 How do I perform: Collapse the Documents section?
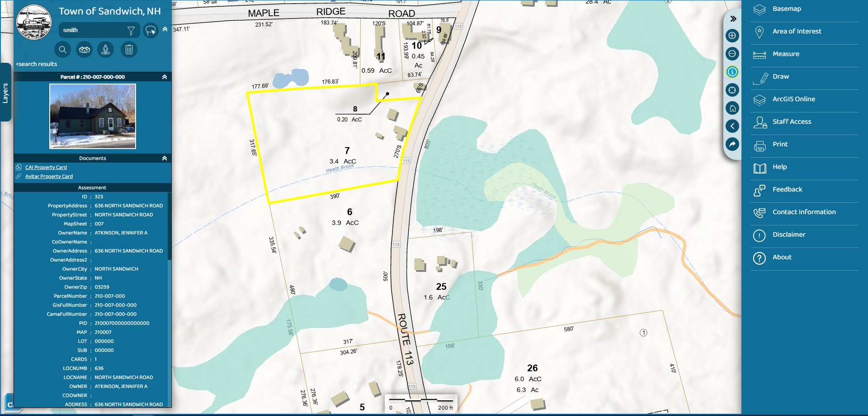point(165,158)
